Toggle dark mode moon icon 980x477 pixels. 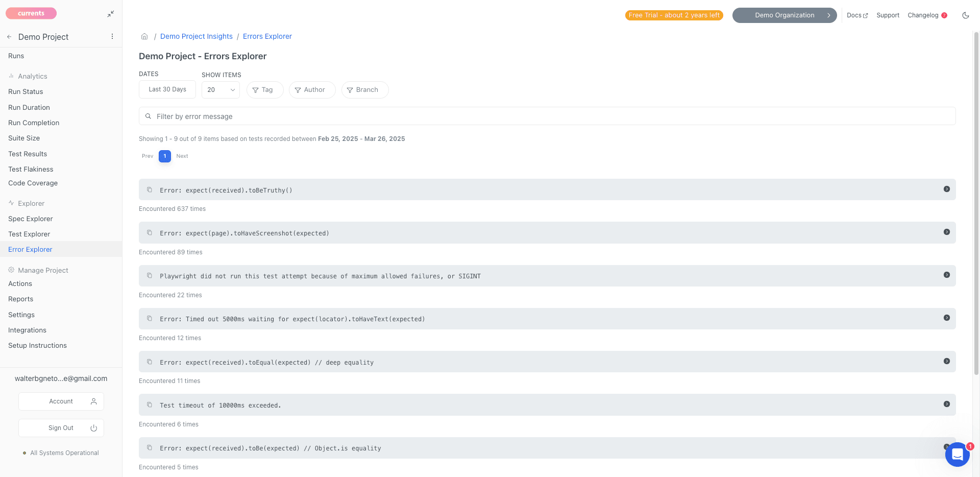(x=966, y=15)
